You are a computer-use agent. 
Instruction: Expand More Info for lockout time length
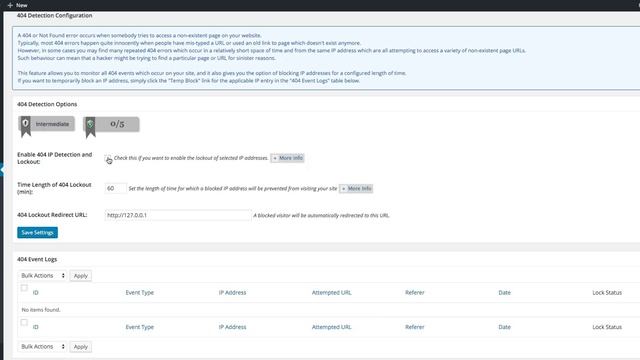coord(356,189)
